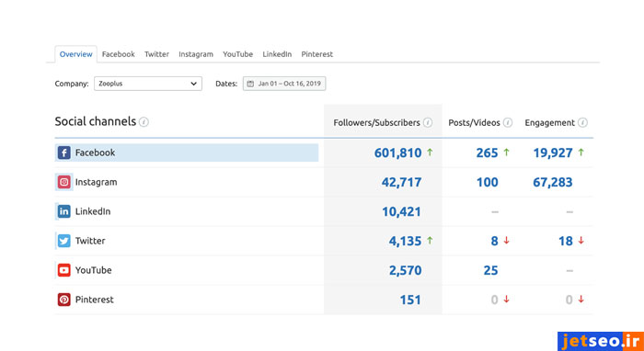Click the Facebook logo icon in table
This screenshot has height=351, width=644.
click(64, 153)
